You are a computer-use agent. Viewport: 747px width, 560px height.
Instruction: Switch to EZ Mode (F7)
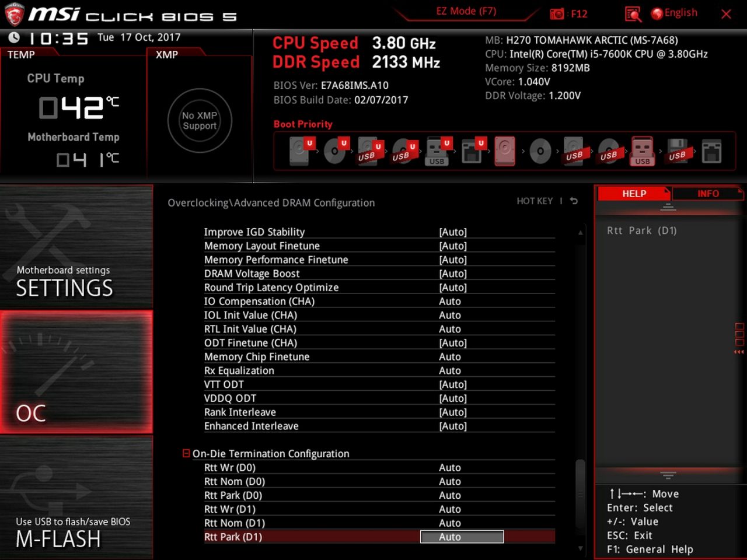[x=466, y=11]
